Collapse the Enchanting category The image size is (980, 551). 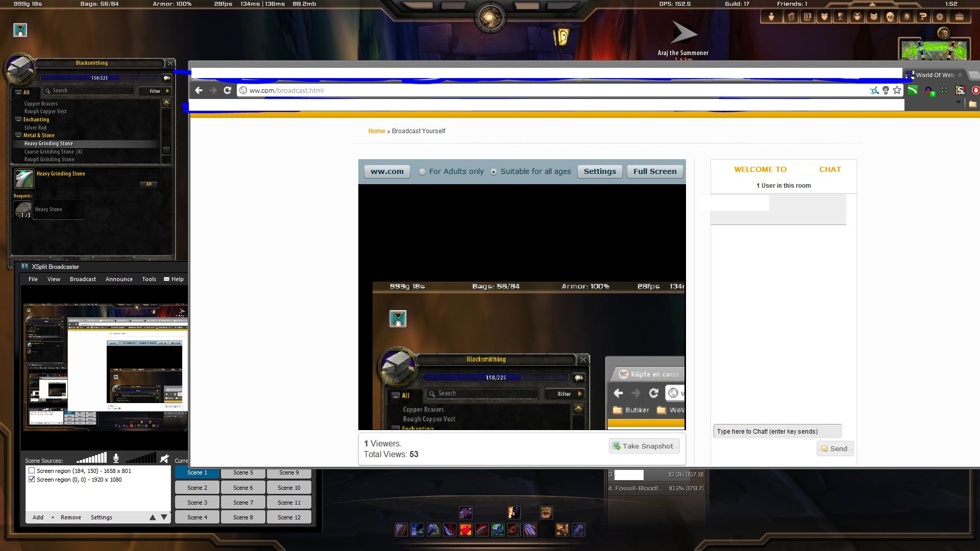point(18,119)
